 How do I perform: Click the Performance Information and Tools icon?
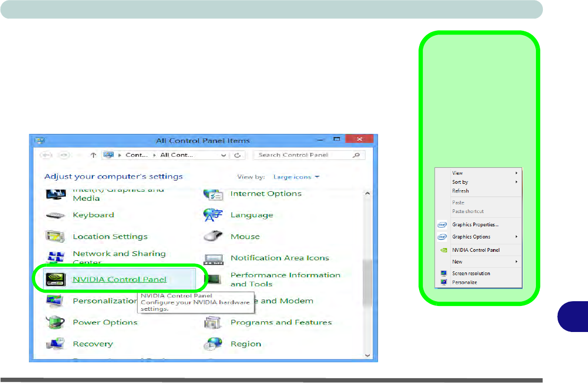point(214,279)
